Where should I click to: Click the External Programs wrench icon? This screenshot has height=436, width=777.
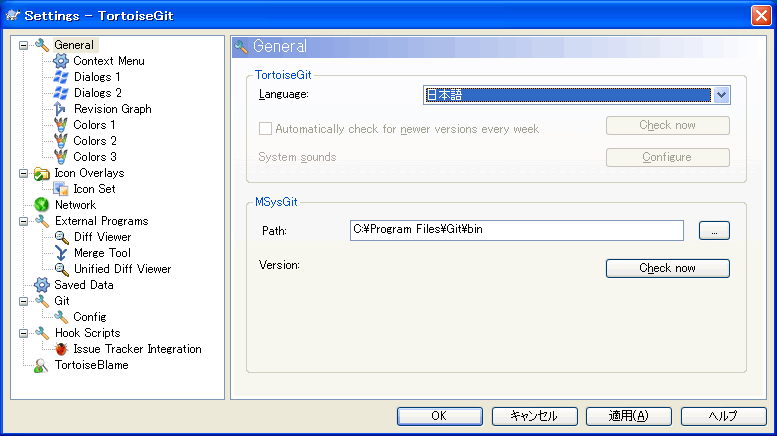pyautogui.click(x=42, y=221)
